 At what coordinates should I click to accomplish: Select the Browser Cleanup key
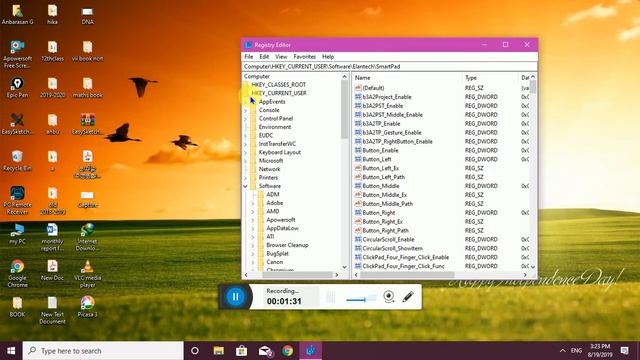click(x=287, y=245)
